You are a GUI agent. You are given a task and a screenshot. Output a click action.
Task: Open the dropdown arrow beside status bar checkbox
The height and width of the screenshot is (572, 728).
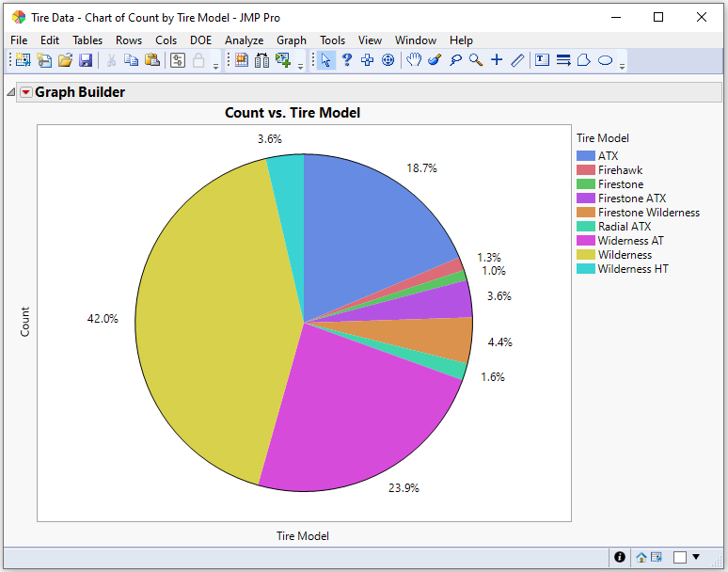tap(696, 557)
